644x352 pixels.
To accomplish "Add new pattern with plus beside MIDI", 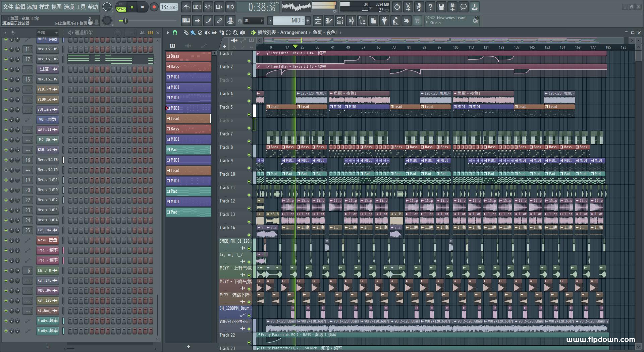I will [308, 21].
